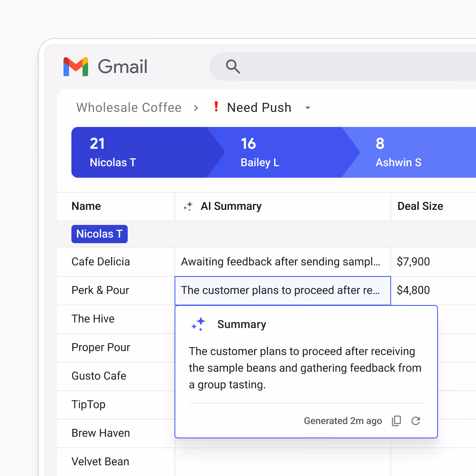Copy the generated summary text
The image size is (476, 476).
(x=396, y=421)
